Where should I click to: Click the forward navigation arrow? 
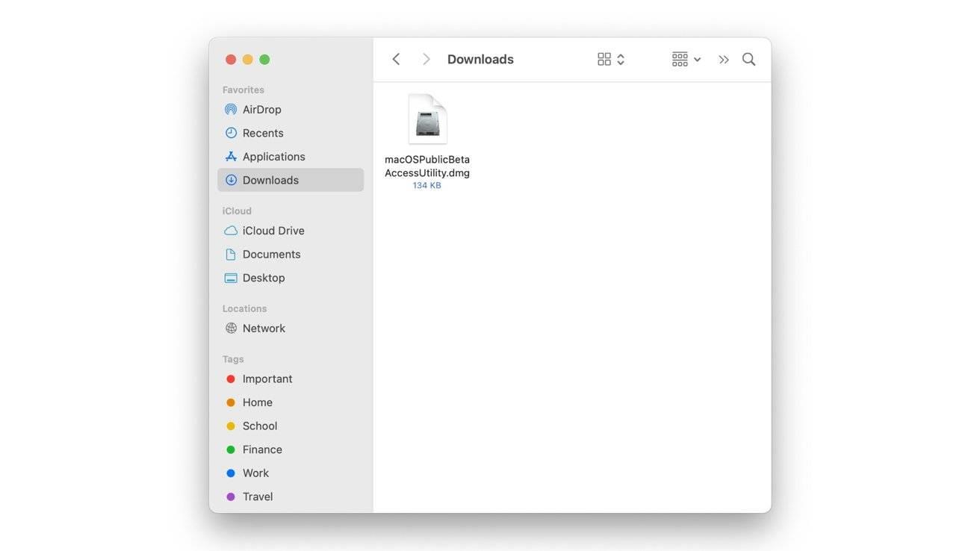(x=426, y=58)
